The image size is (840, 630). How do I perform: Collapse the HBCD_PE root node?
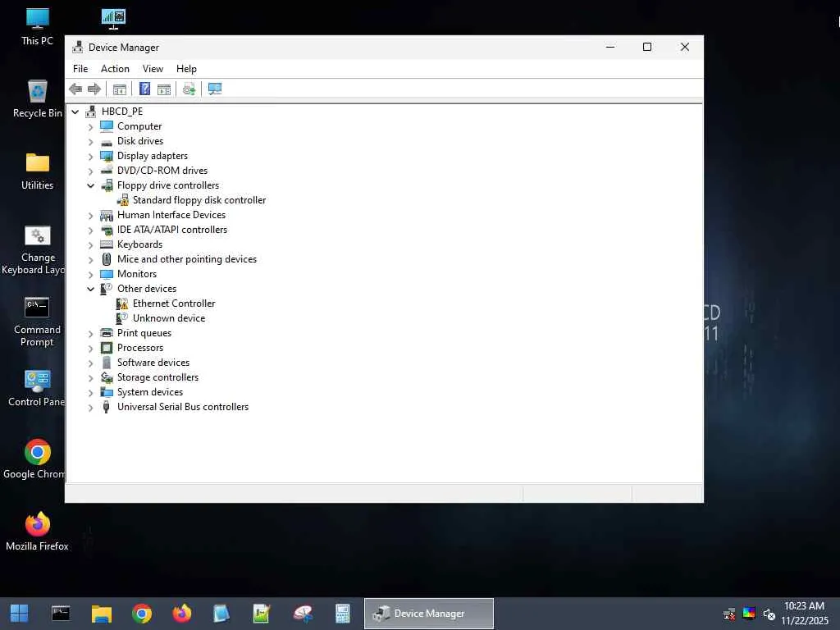click(x=75, y=112)
